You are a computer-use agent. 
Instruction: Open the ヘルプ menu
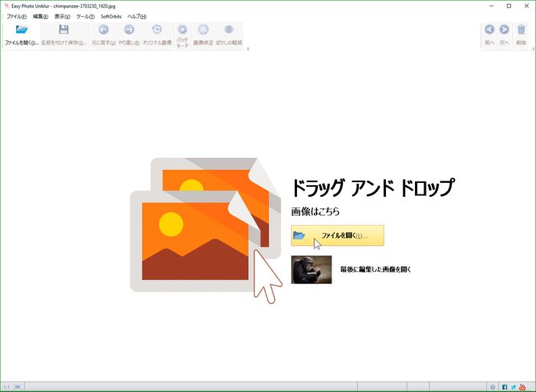pos(136,16)
